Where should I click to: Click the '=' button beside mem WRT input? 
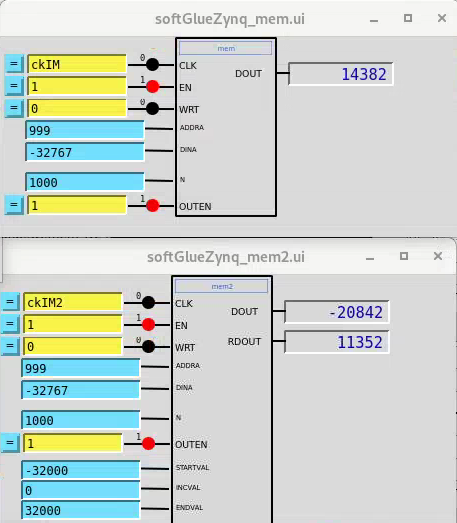[x=14, y=108]
